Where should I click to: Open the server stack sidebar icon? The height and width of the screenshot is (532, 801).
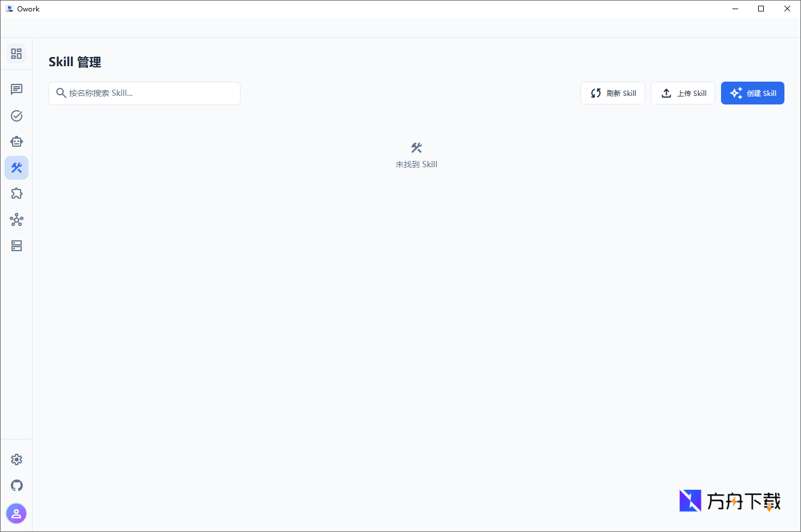[x=16, y=246]
